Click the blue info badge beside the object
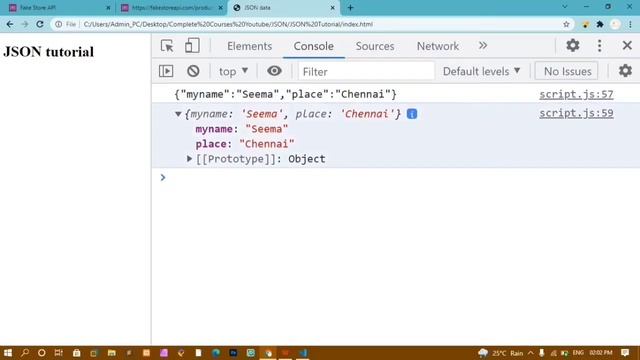This screenshot has height=360, width=640. (x=412, y=114)
